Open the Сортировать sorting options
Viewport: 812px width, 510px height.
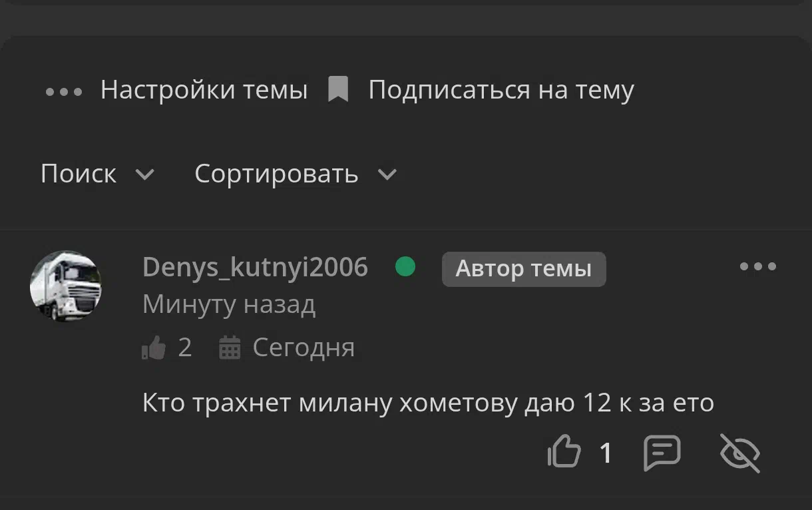coord(276,174)
